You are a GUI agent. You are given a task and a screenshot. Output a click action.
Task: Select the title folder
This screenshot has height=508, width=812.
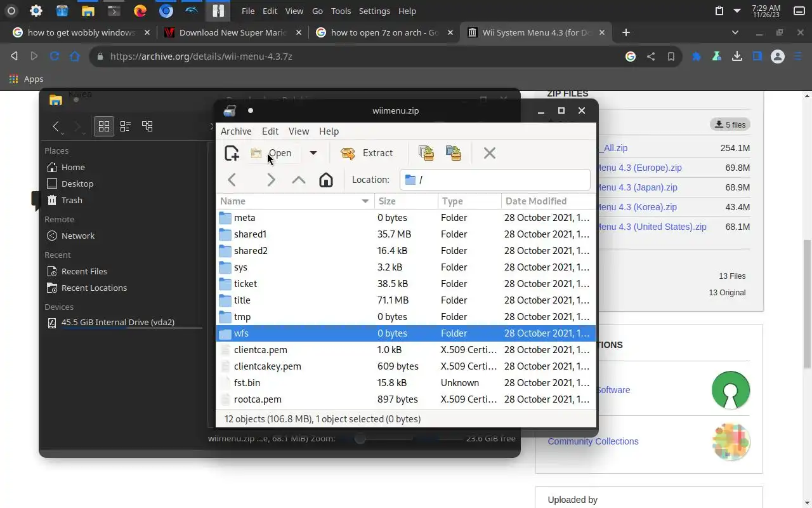coord(406,300)
